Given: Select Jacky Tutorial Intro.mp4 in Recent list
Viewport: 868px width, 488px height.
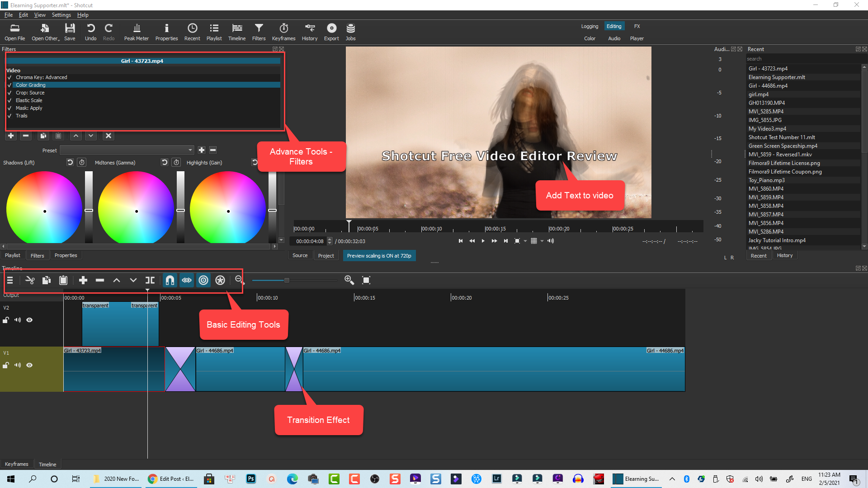Looking at the screenshot, I should pos(777,240).
